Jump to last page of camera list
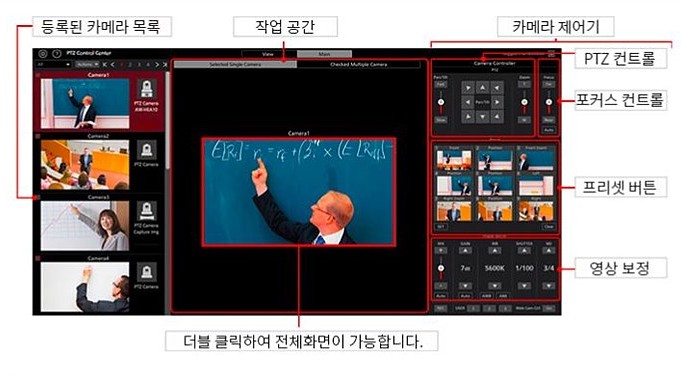The height and width of the screenshot is (375, 681). [165, 65]
